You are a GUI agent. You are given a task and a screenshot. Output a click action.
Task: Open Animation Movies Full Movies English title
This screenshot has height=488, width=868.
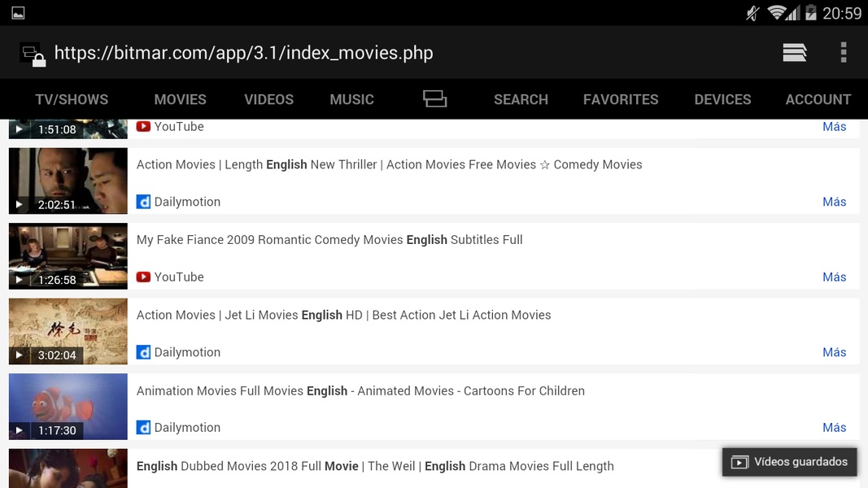point(360,391)
